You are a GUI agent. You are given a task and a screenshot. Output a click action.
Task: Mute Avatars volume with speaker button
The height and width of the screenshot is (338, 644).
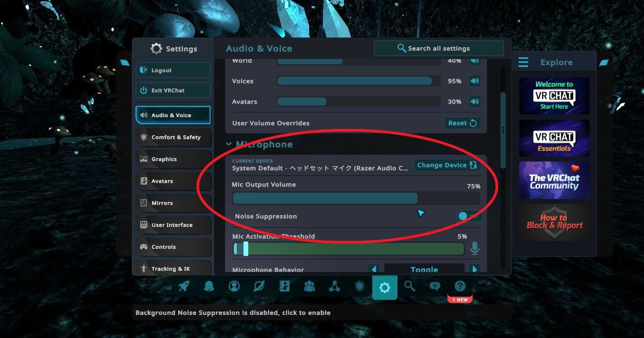pyautogui.click(x=475, y=102)
